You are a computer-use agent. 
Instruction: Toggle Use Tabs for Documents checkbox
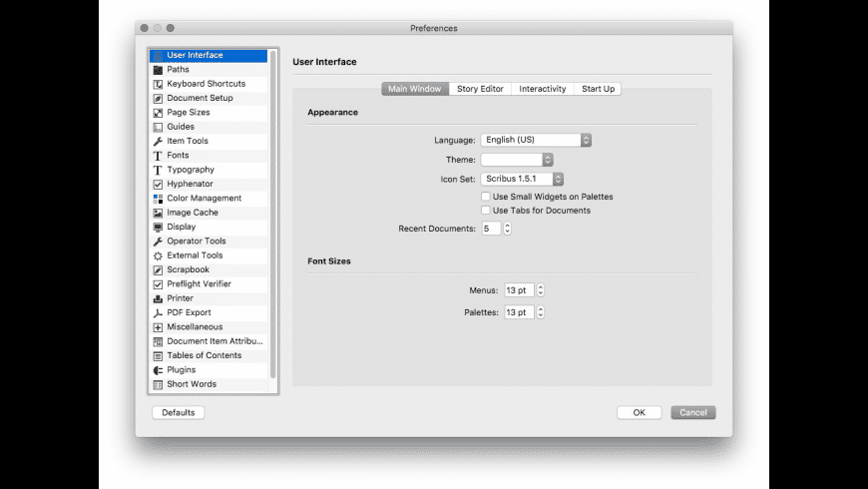[486, 211]
